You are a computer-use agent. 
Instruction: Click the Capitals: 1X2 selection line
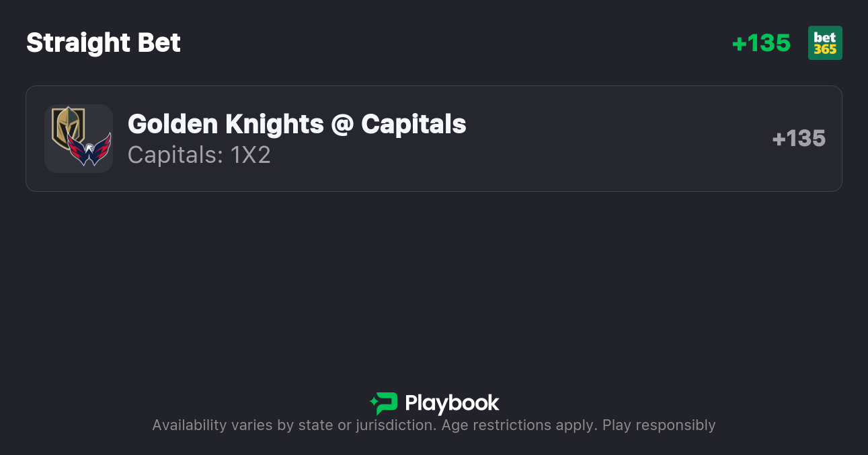click(x=199, y=155)
